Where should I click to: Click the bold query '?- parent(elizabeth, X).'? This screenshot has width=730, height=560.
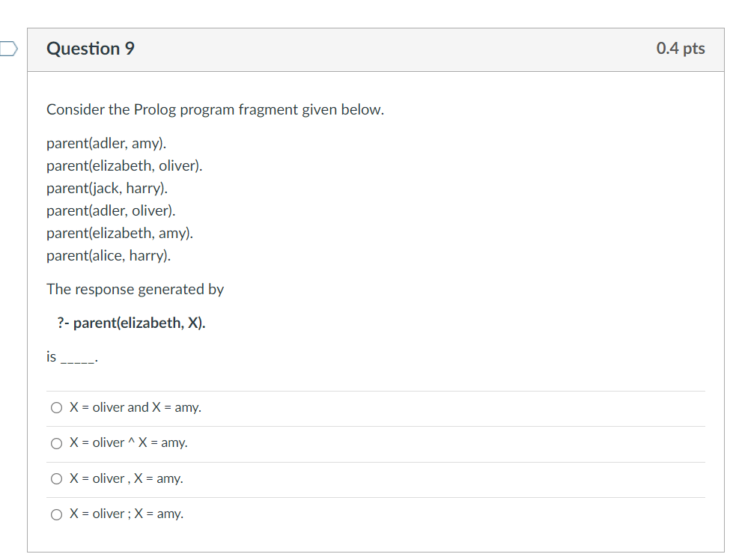tap(131, 323)
